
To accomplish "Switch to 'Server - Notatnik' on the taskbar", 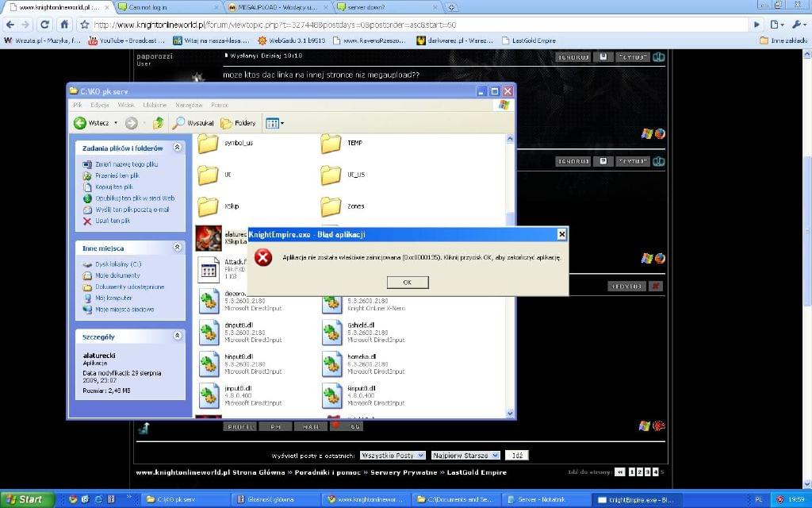I will coord(546,499).
